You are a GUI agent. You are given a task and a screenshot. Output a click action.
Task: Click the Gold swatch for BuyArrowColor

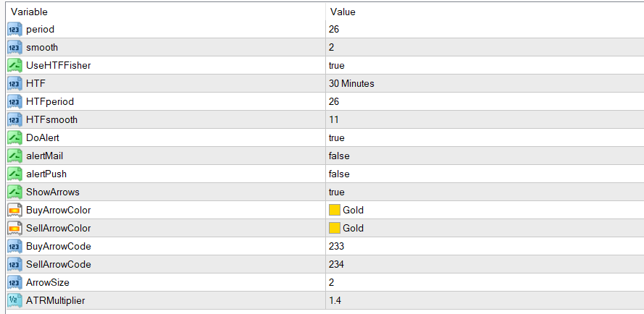tap(335, 211)
